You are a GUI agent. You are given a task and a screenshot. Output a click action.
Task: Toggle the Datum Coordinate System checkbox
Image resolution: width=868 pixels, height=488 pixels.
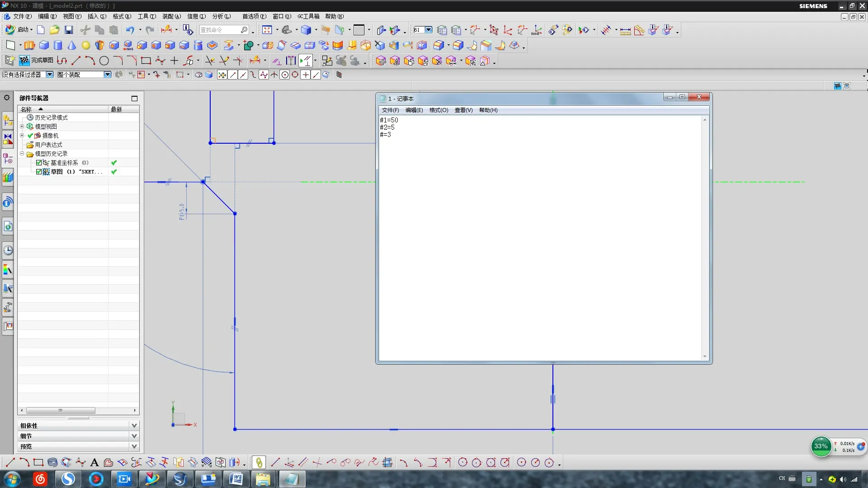(x=39, y=163)
